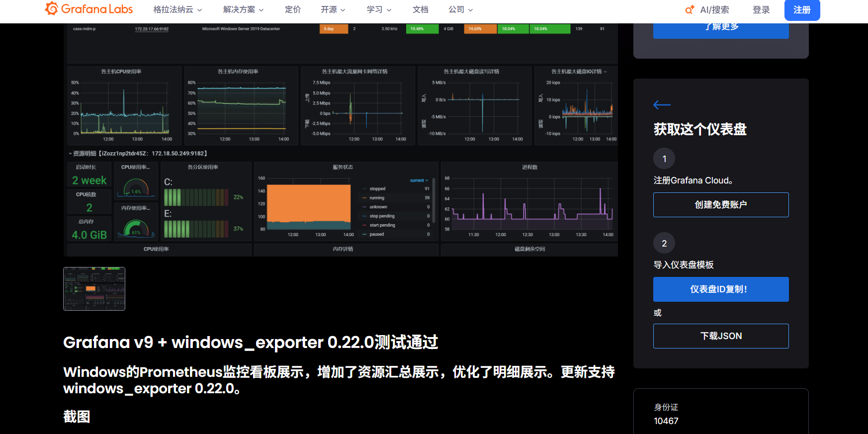Click the 获取这个仪表盘 heading
This screenshot has width=868, height=434.
coord(700,129)
